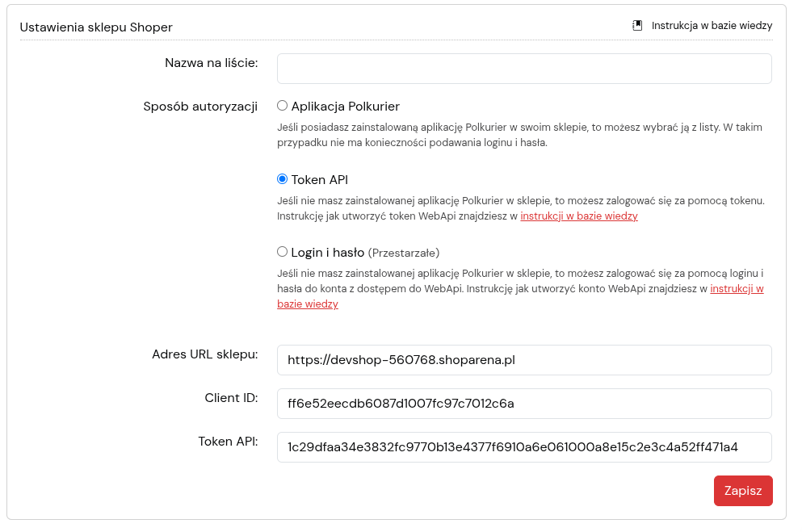Image resolution: width=802 pixels, height=532 pixels.
Task: Click the 'Adres URL sklepu:' field label
Action: (x=204, y=354)
